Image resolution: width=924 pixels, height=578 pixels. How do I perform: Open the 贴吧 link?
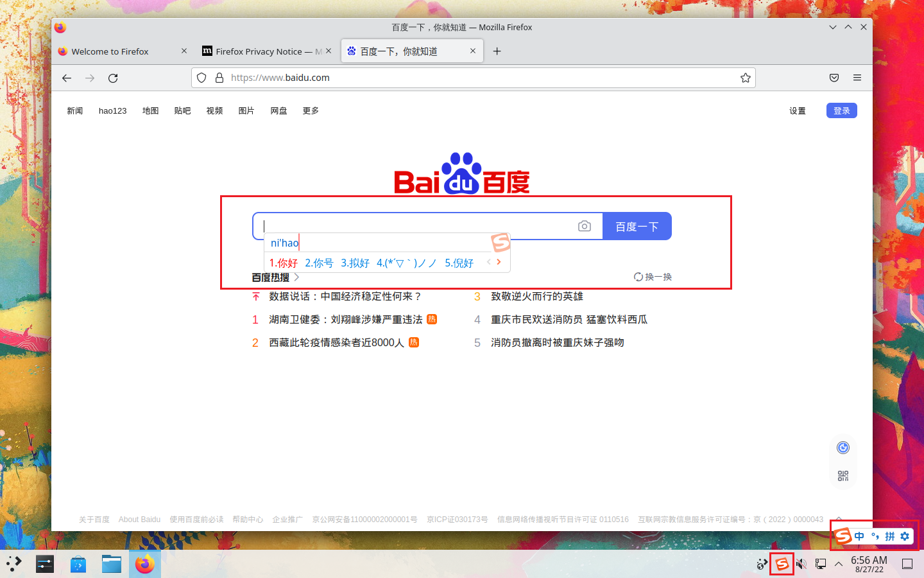pos(182,110)
